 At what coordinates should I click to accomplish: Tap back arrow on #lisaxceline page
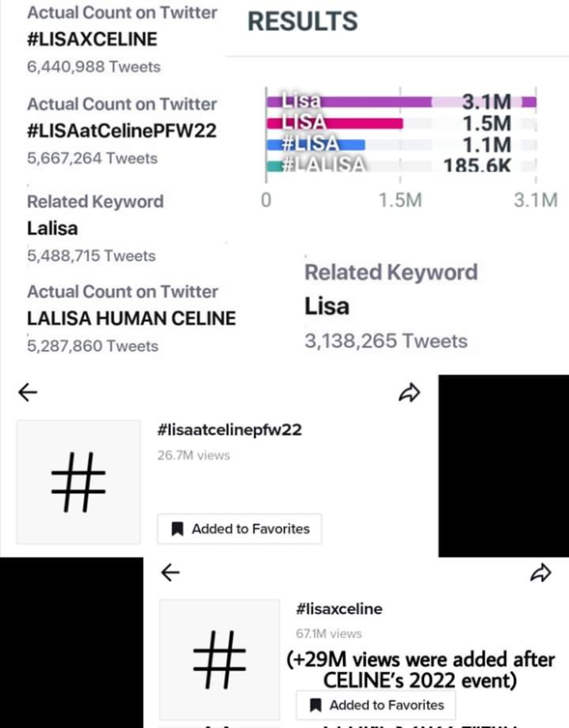(x=170, y=572)
